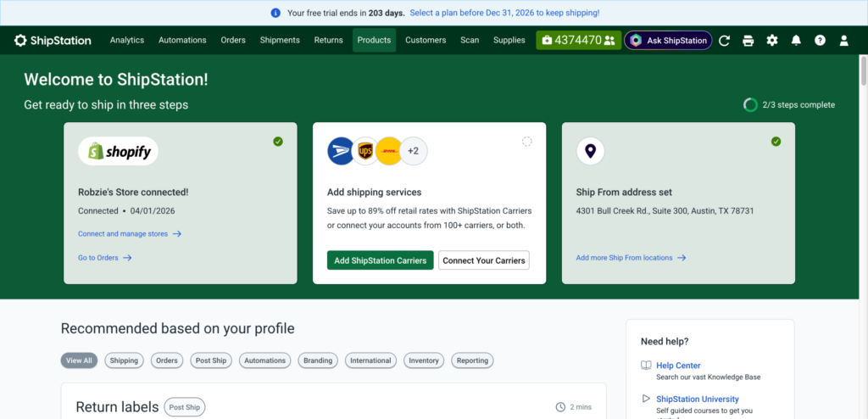Select the Shipping filter chip

[x=124, y=360]
